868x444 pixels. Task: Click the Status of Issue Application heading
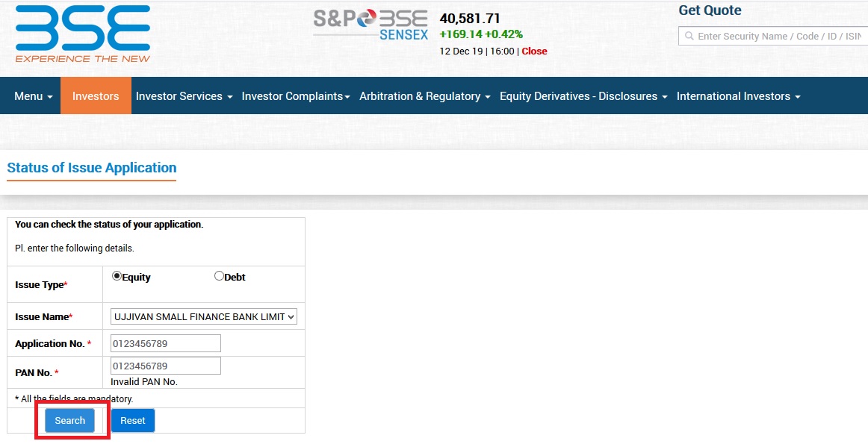point(92,168)
